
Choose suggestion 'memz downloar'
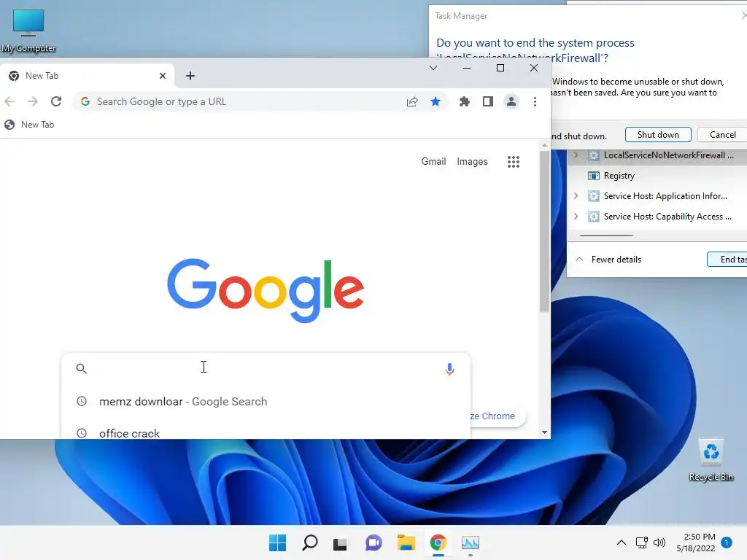266,402
